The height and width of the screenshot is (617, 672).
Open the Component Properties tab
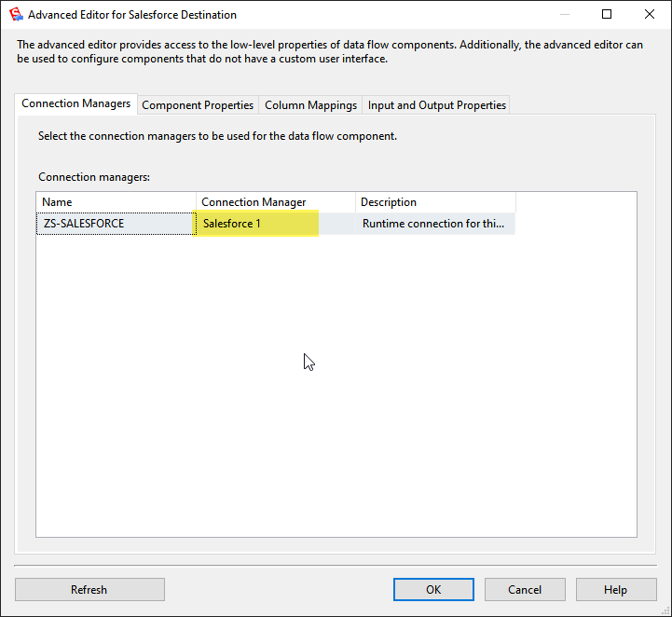pyautogui.click(x=198, y=105)
